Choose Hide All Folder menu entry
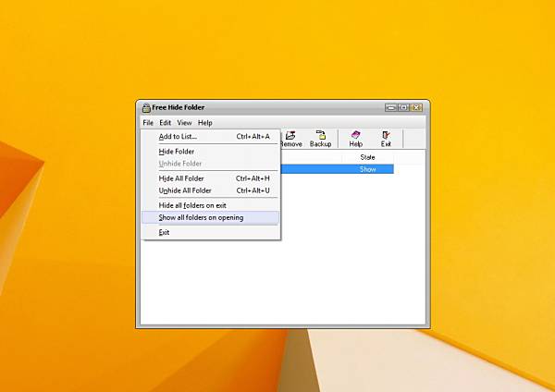Viewport: 555px width, 392px height. click(x=211, y=178)
